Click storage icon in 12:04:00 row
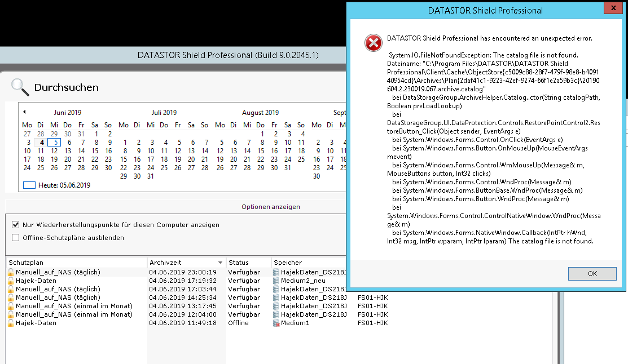This screenshot has height=364, width=628. point(276,314)
